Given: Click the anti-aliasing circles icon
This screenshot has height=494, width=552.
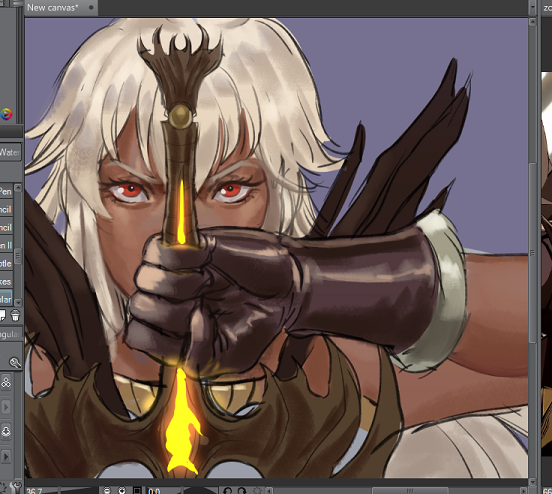Looking at the screenshot, I should click(x=6, y=382).
